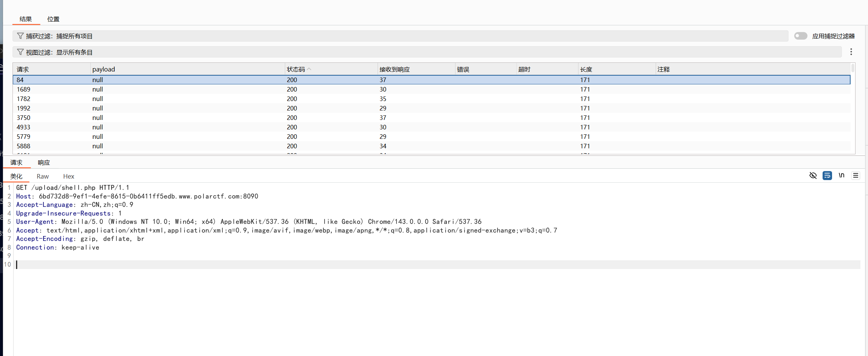Open the three-dot options menu
This screenshot has width=868, height=356.
point(851,52)
